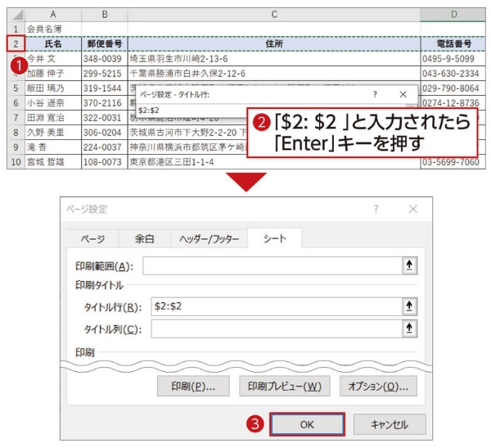Click the range picker icon for 印刷範囲
Screen dimensions: 491x448
tap(409, 265)
